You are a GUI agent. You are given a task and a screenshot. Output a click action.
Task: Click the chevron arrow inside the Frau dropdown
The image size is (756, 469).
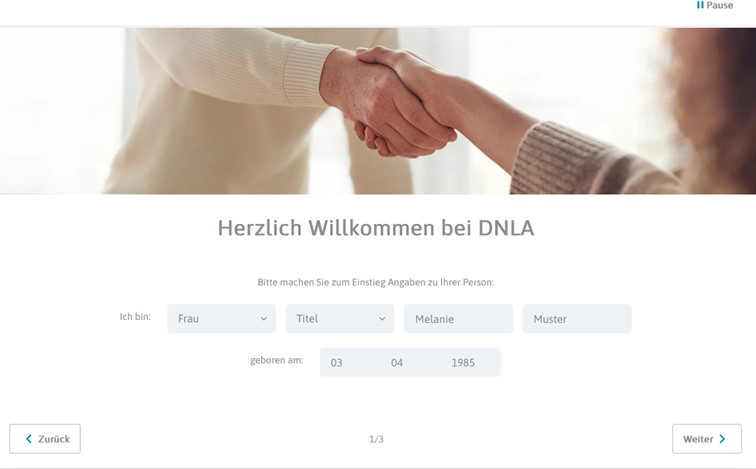(x=264, y=319)
